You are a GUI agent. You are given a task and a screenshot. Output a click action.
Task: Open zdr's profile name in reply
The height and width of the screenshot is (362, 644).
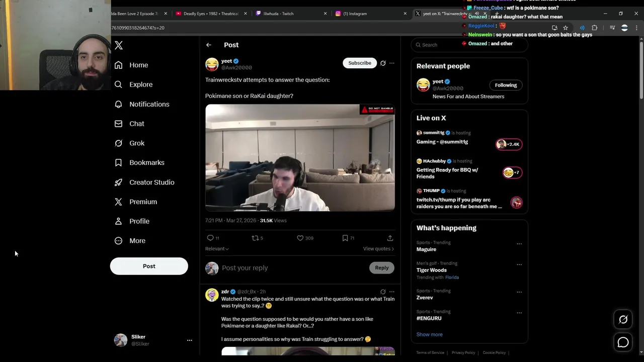coord(225,292)
